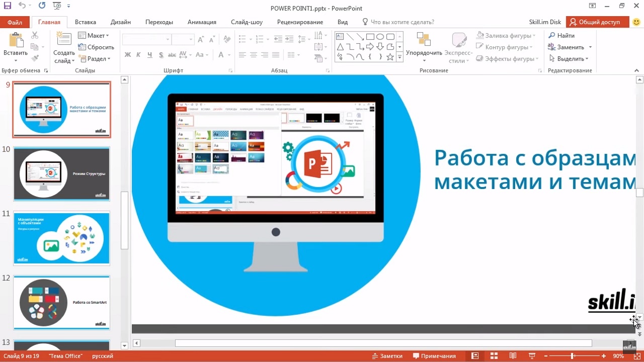
Task: Toggle the Notes (Заметки) pane
Action: point(386,356)
